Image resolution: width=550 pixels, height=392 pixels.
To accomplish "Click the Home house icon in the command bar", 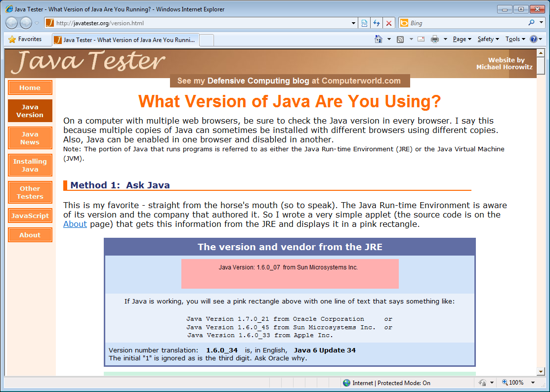I will pos(378,39).
